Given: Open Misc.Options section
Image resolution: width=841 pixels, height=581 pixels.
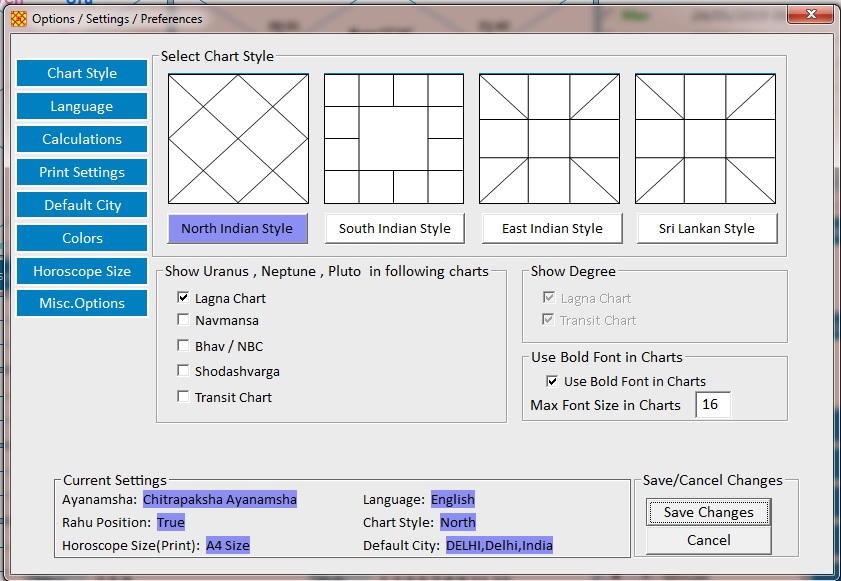Looking at the screenshot, I should click(x=82, y=303).
